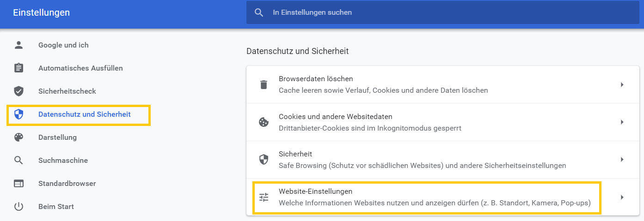The image size is (644, 221).
Task: Open Website-Einstellungen entry text
Action: tap(316, 191)
